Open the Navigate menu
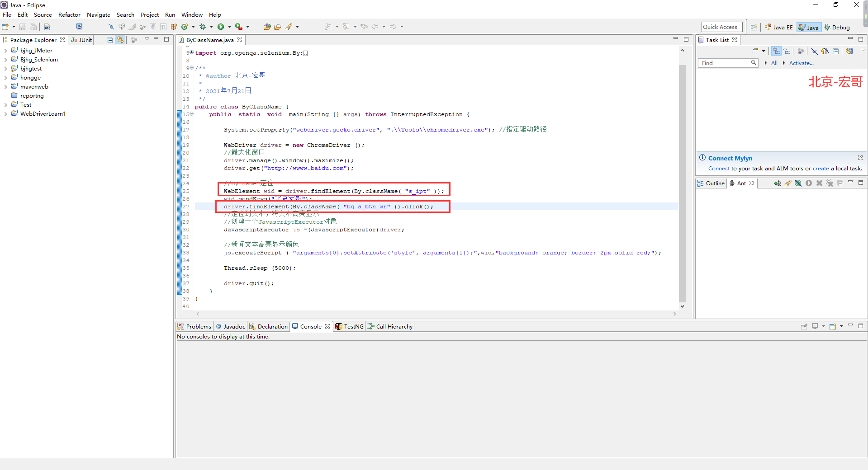 99,14
